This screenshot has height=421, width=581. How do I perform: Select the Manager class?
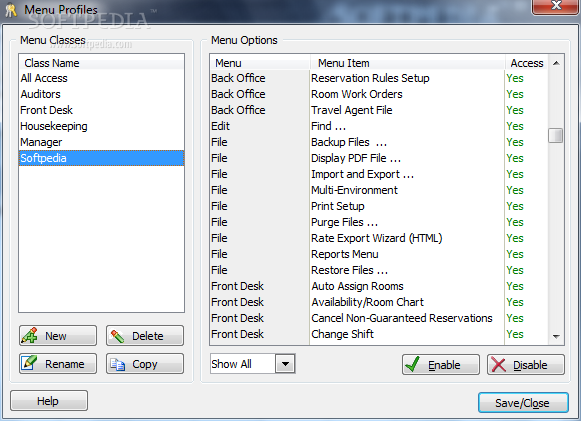coord(101,142)
